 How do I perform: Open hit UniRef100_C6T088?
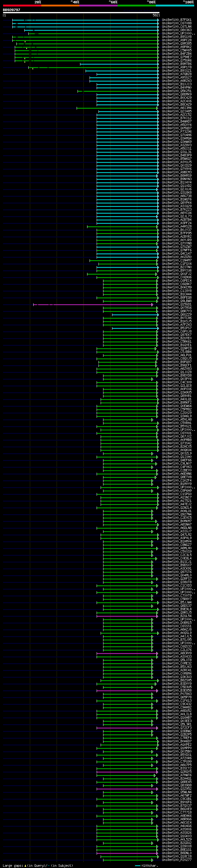[176, 23]
